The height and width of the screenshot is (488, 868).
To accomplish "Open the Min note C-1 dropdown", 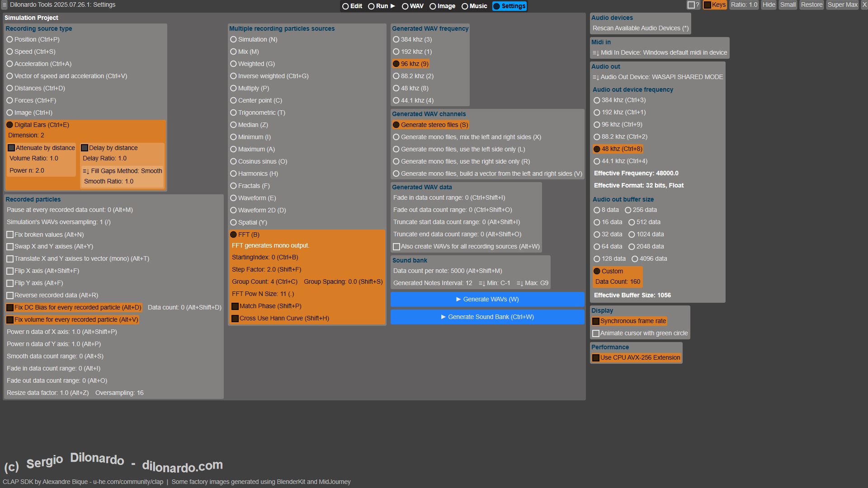I will (495, 283).
